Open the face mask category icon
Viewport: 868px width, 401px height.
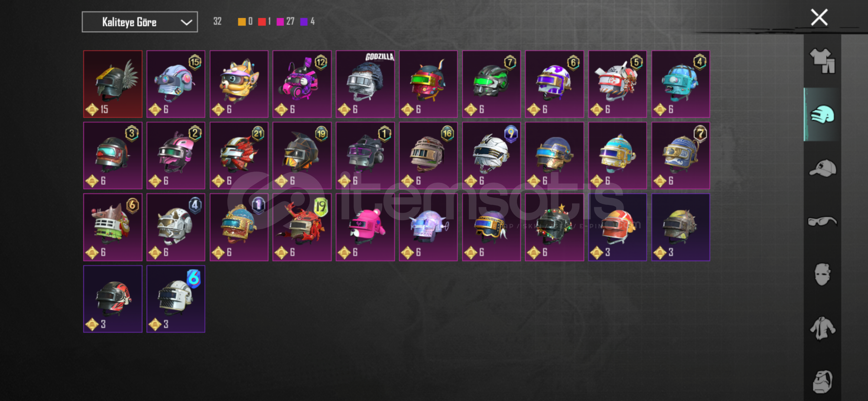tap(822, 274)
